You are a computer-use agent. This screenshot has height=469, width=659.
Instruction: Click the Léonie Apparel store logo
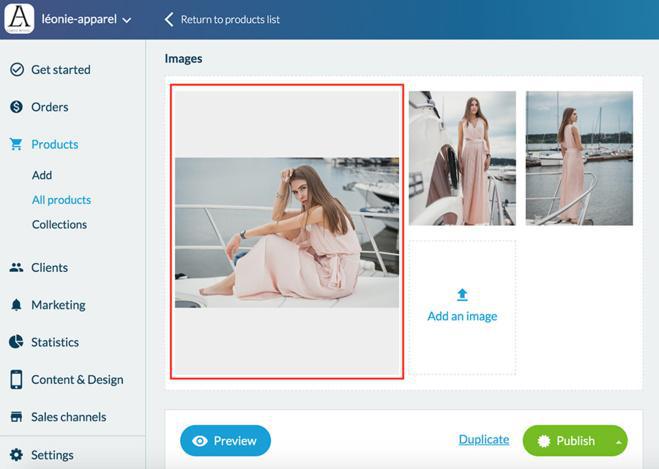click(19, 19)
